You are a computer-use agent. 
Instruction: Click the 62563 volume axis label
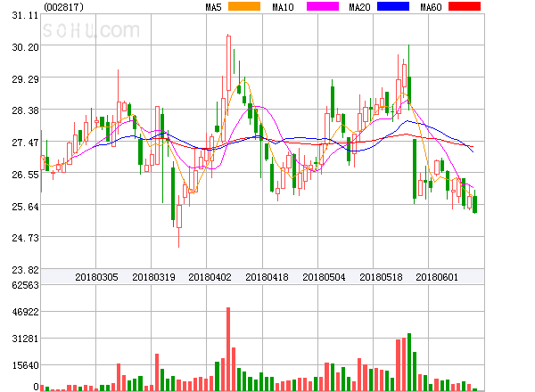point(25,285)
